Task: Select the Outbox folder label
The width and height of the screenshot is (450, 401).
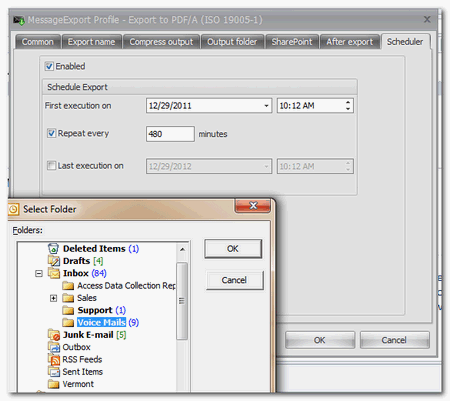Action: click(76, 347)
